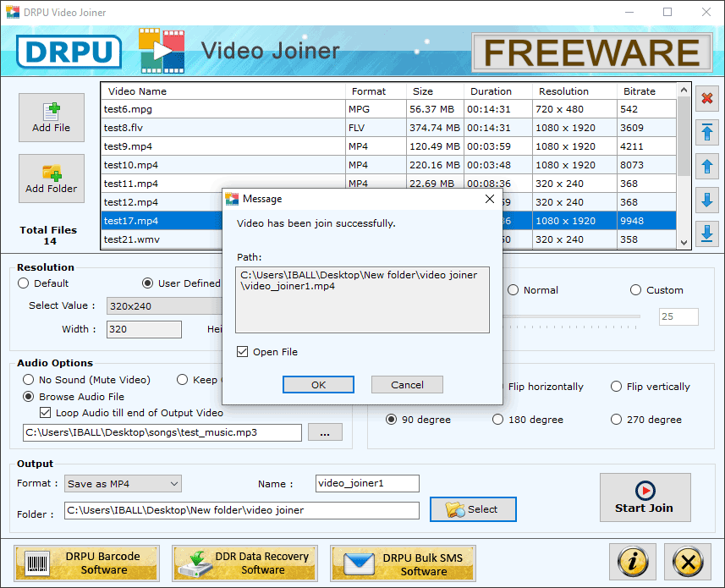Click the audio file path field
This screenshot has width=725, height=588.
pyautogui.click(x=162, y=432)
